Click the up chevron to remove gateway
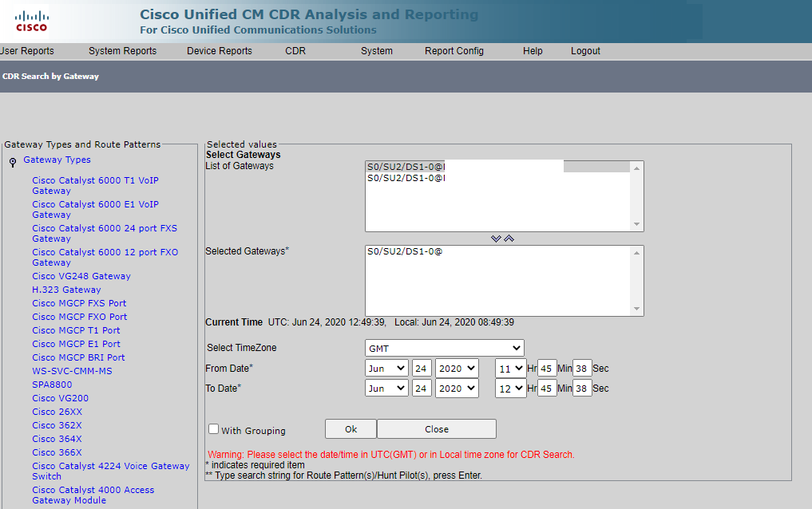 509,237
